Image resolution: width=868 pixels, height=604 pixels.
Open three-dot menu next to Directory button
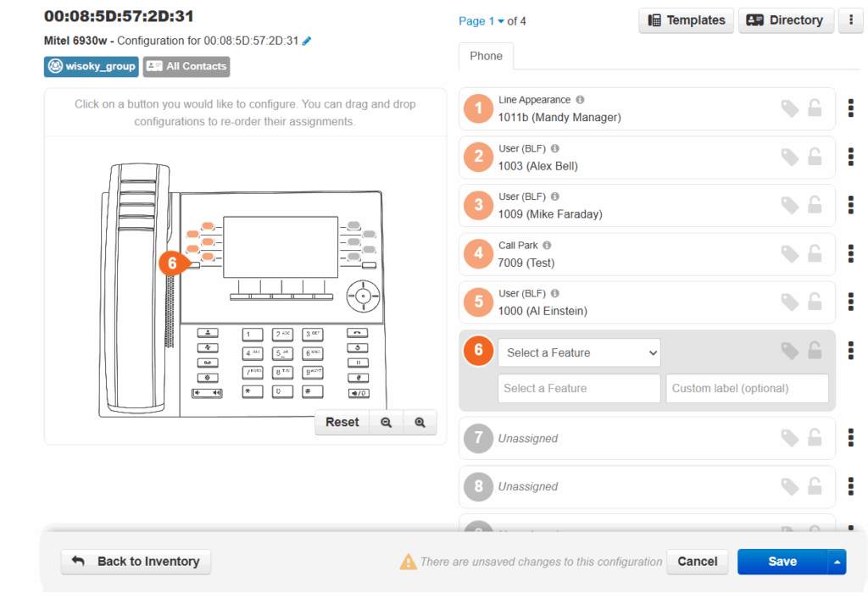[849, 21]
